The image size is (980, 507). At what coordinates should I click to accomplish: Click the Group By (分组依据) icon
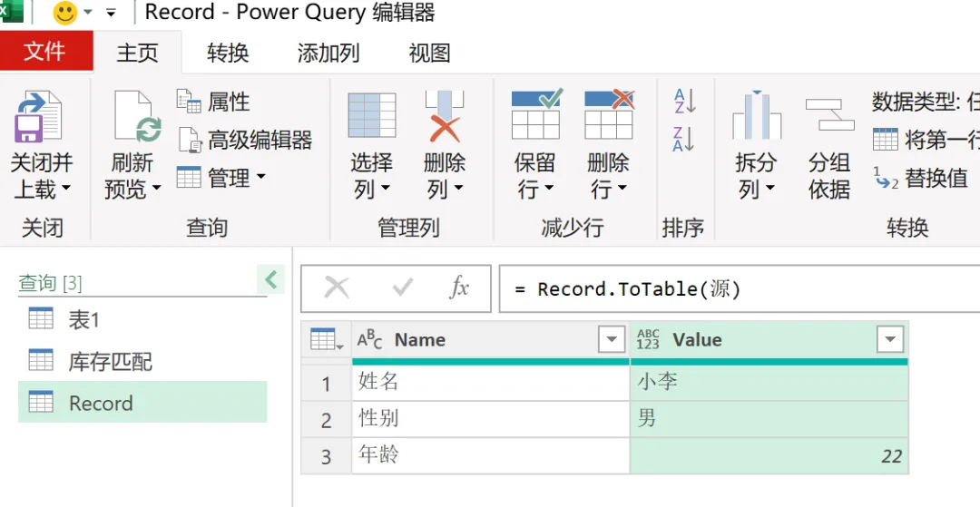tap(829, 114)
